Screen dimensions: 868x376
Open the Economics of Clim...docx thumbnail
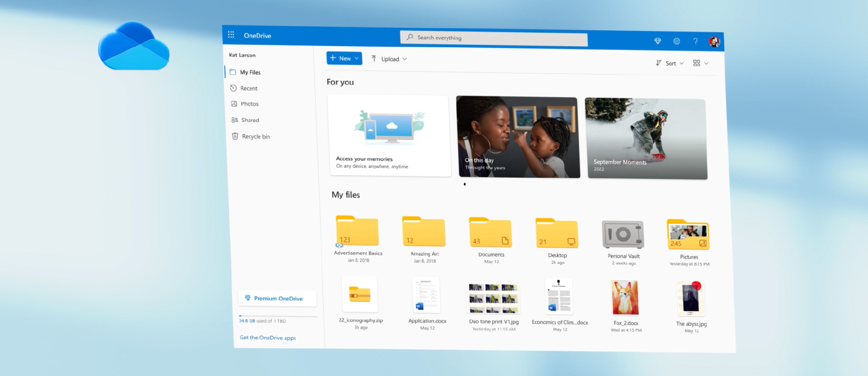pyautogui.click(x=559, y=297)
